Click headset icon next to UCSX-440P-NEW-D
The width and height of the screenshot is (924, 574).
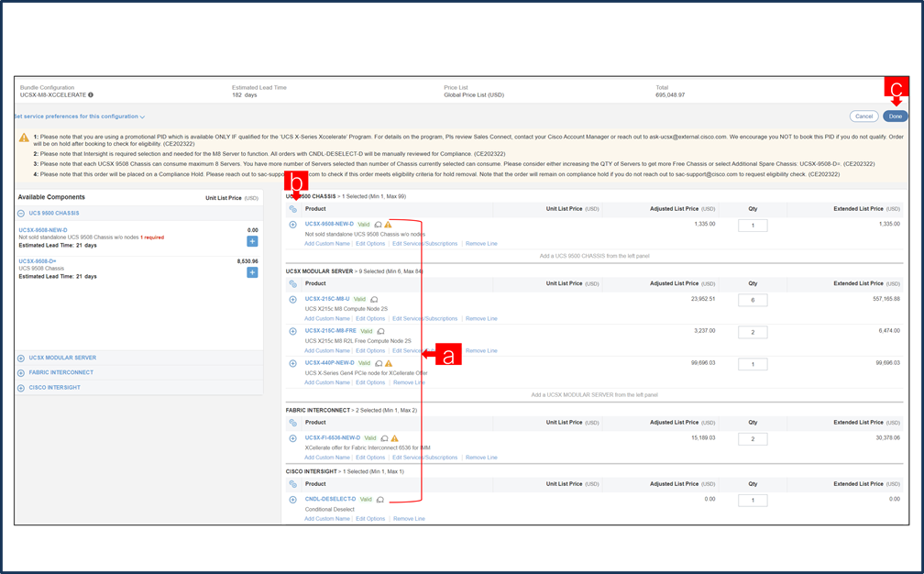click(x=379, y=363)
